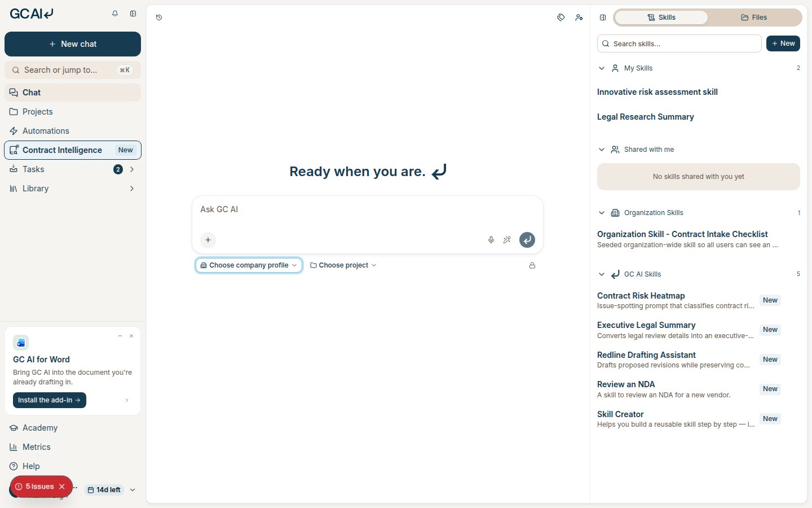812x508 pixels.
Task: Open Academy
Action: tap(73, 428)
